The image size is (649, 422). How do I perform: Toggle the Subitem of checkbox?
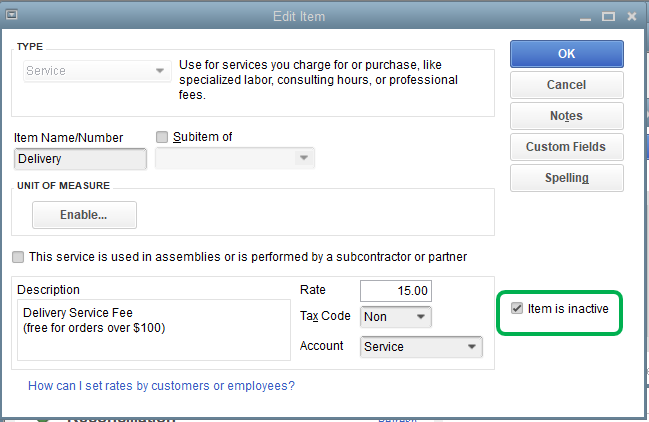coord(163,137)
